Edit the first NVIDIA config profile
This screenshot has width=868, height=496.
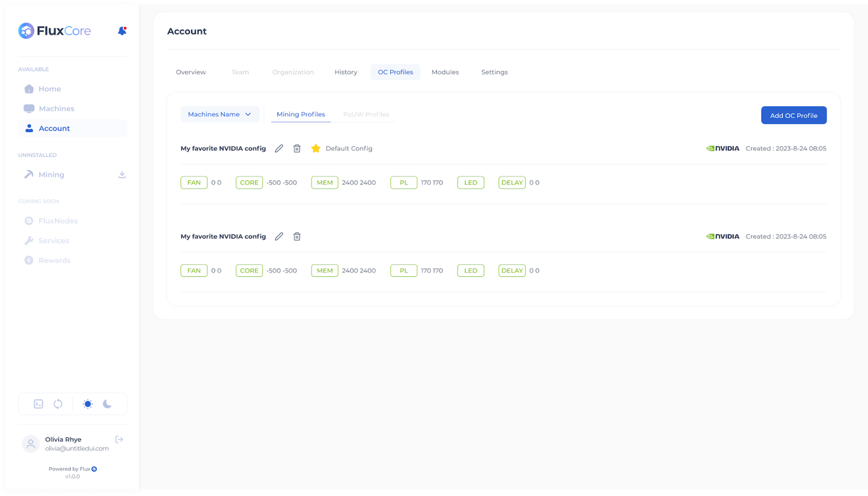279,148
